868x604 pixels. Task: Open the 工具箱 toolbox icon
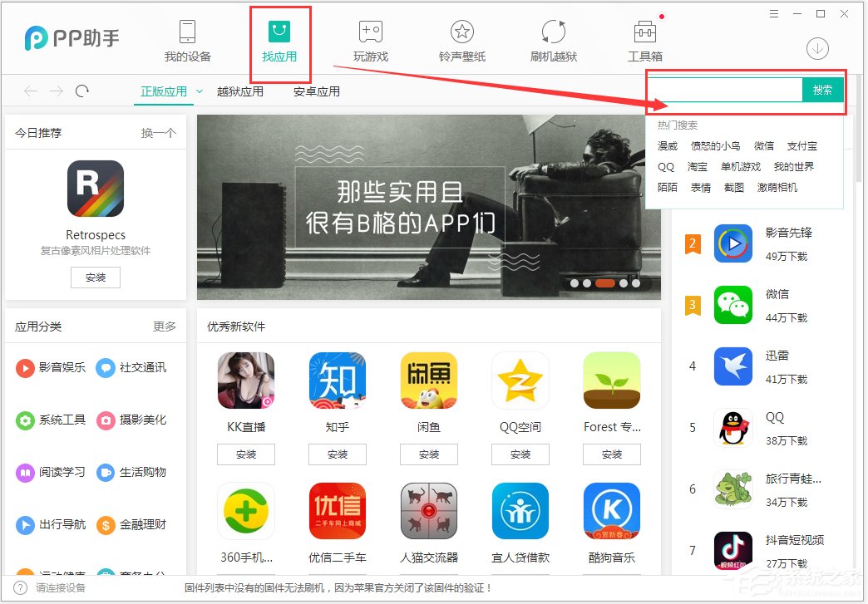tap(645, 32)
